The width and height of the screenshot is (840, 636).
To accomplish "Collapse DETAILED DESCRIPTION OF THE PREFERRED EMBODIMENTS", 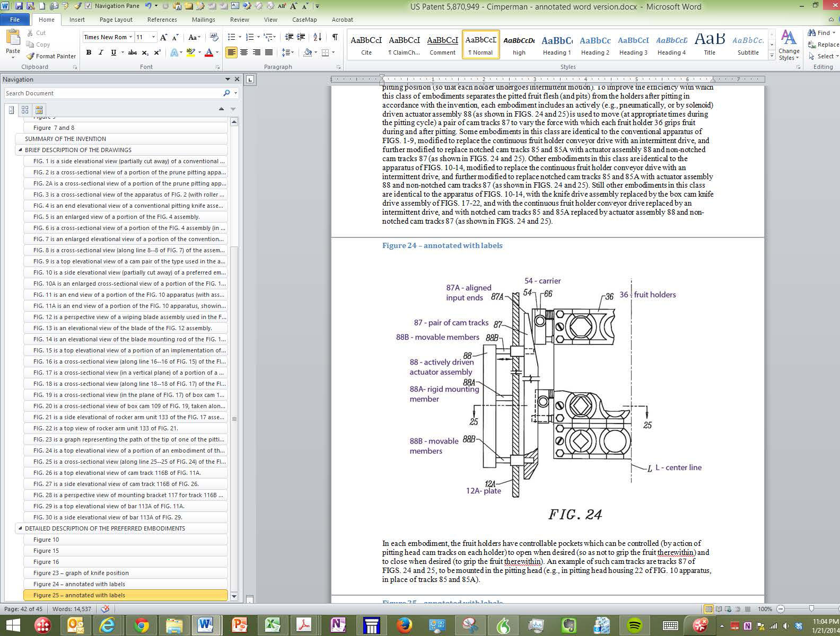I will click(x=20, y=528).
